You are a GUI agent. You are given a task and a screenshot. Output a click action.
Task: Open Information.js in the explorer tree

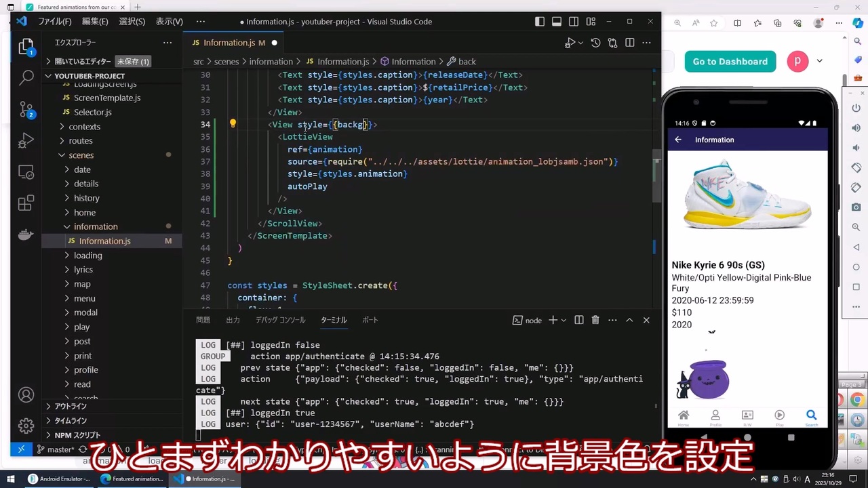[104, 241]
